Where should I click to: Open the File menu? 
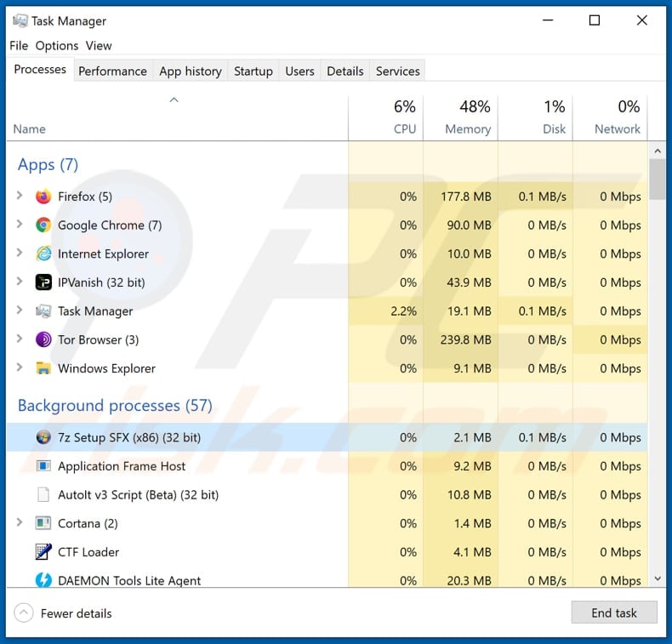(x=19, y=45)
